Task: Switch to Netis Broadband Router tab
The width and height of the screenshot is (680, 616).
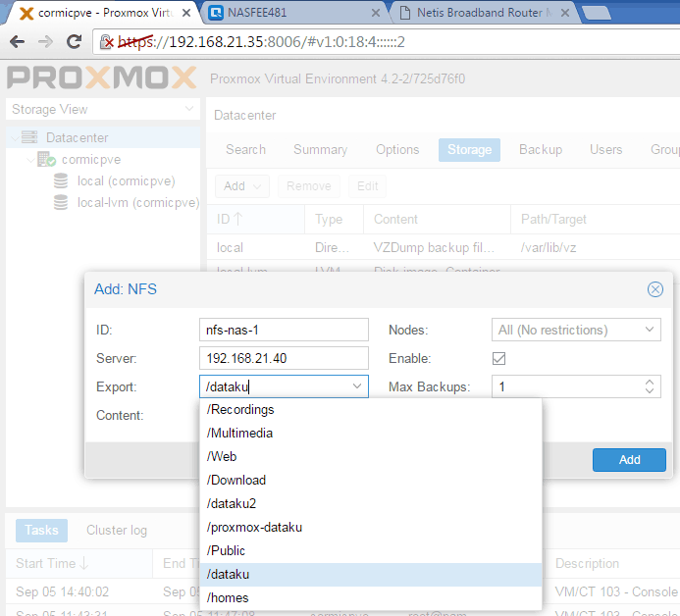Action: coord(484,13)
